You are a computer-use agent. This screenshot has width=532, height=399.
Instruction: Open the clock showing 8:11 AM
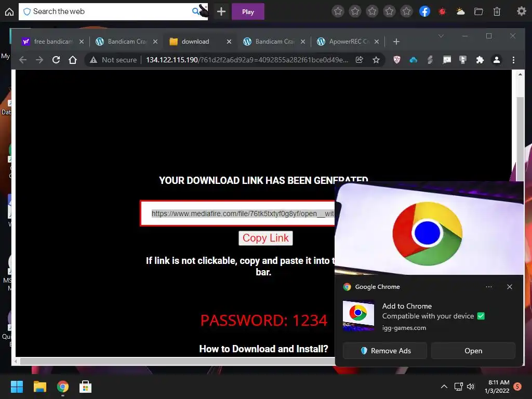pos(497,387)
